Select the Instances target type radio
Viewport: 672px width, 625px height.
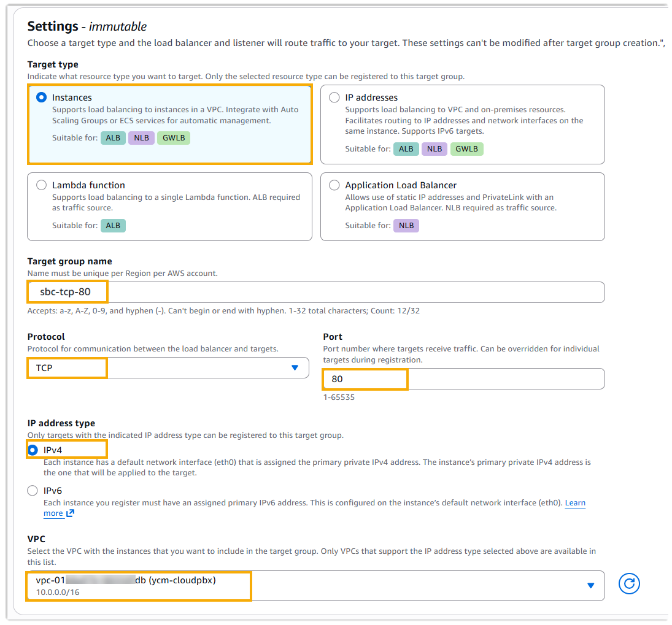coord(42,98)
